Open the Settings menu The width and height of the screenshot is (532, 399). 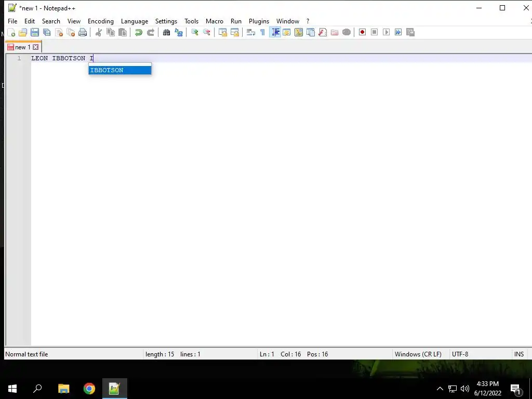coord(166,21)
